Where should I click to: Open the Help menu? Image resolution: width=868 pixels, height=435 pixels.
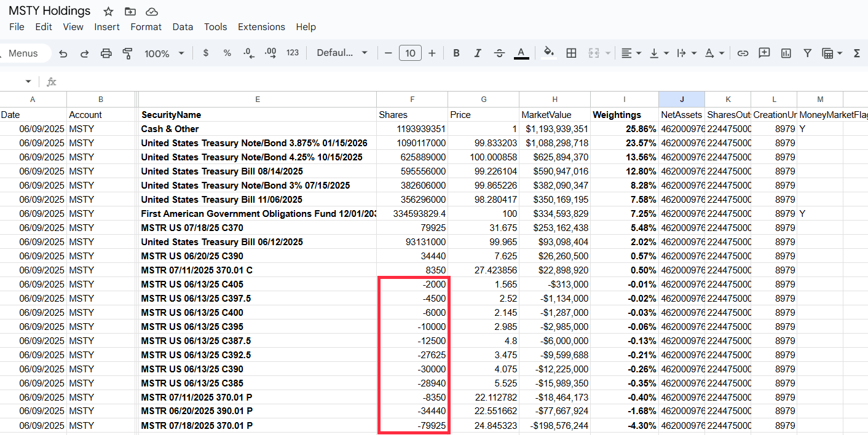coord(306,27)
